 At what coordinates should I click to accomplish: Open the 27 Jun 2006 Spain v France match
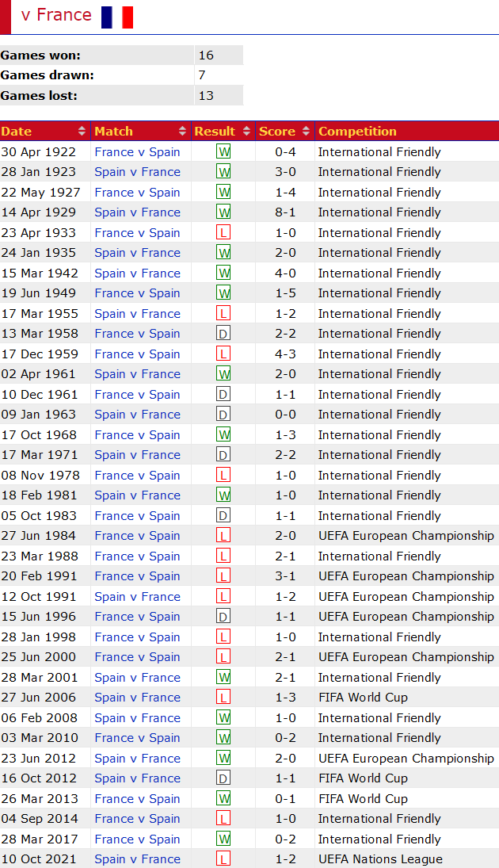137,698
